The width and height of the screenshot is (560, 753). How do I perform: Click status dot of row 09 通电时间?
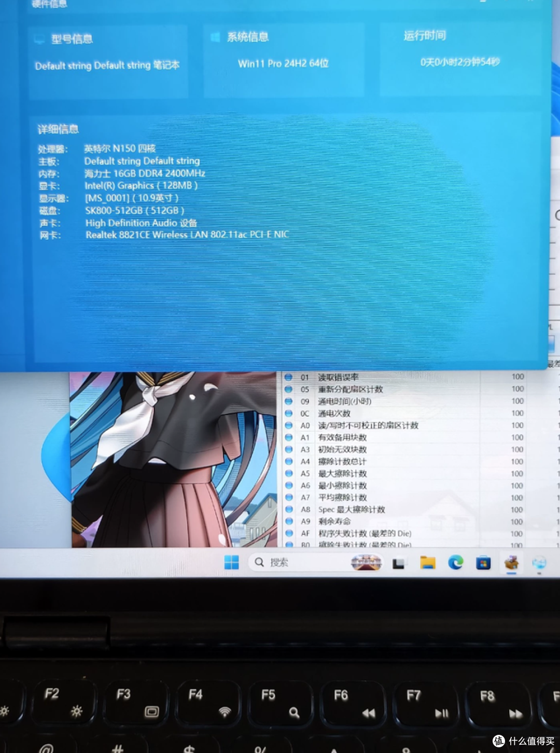coord(288,401)
